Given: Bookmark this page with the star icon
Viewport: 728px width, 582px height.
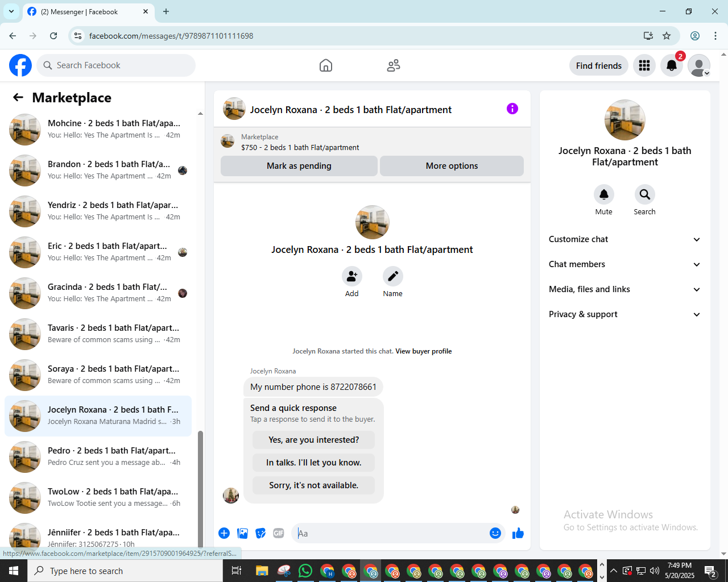Looking at the screenshot, I should click(x=667, y=36).
